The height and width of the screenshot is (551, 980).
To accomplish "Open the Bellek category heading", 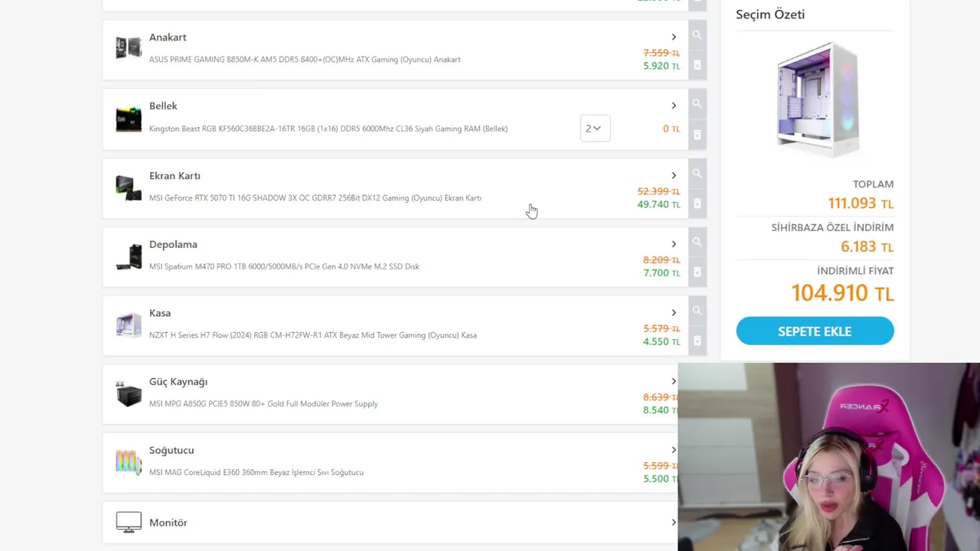I will 163,106.
